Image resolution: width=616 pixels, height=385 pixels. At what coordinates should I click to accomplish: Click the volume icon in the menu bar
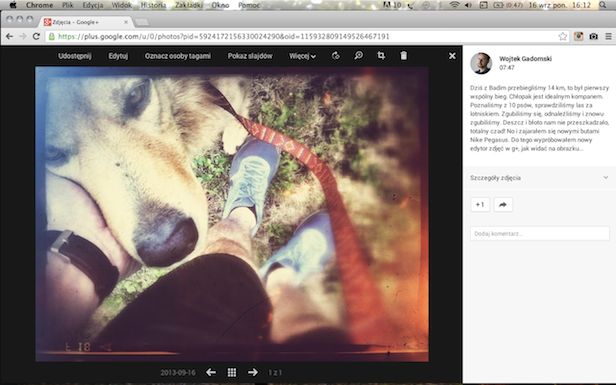click(x=468, y=5)
